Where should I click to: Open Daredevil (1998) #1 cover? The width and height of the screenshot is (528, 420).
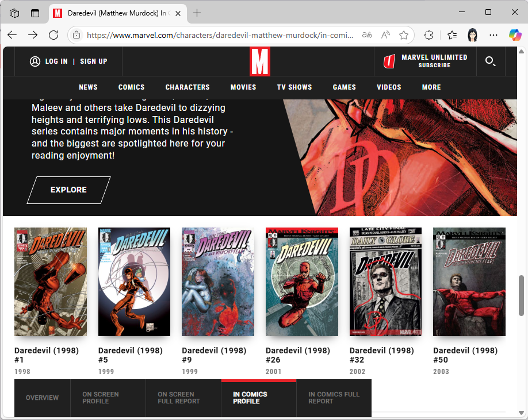pyautogui.click(x=51, y=282)
